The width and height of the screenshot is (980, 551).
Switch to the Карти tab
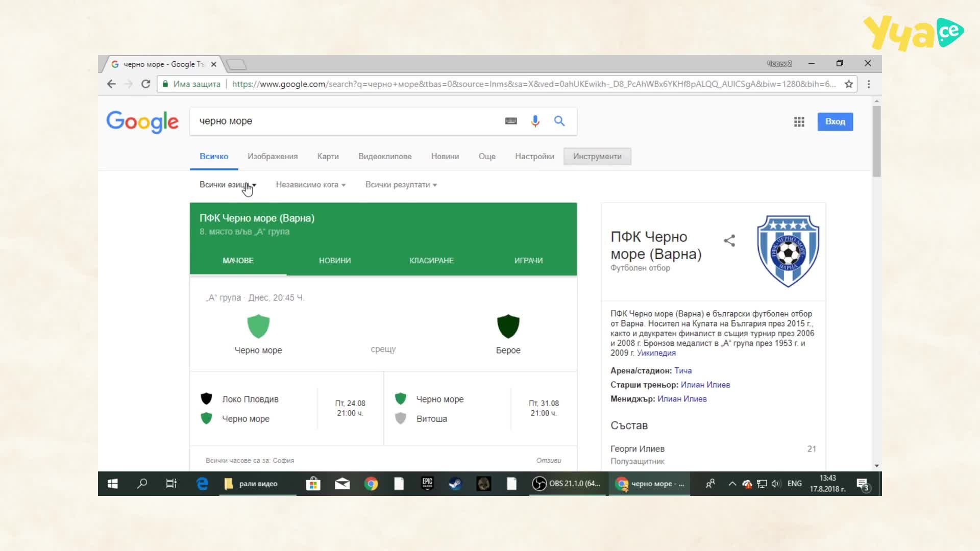(328, 157)
